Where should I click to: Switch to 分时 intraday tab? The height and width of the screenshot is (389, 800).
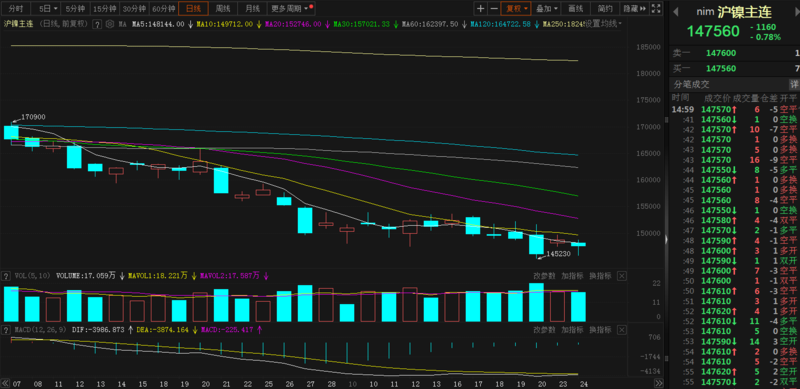click(x=16, y=9)
